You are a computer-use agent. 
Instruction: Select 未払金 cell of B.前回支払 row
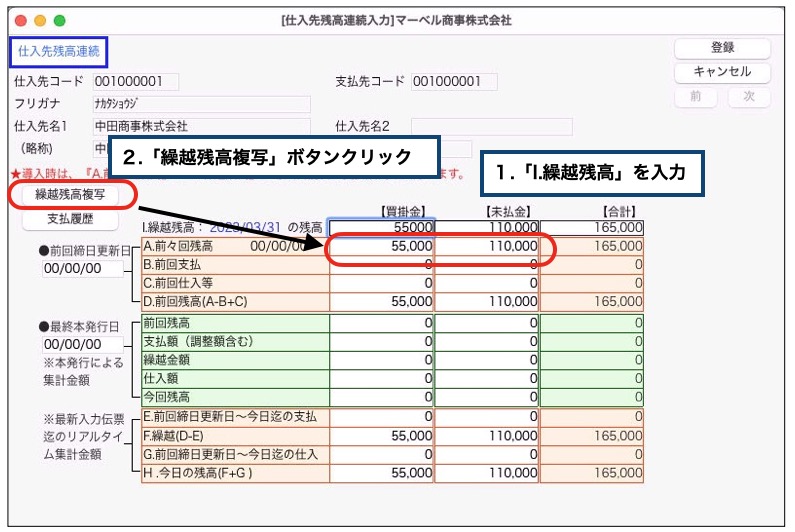(487, 265)
